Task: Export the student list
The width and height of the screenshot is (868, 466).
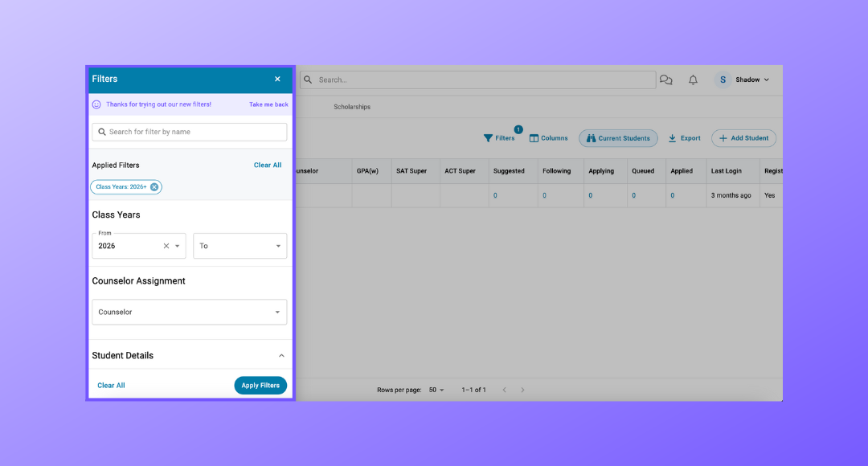Action: click(684, 138)
